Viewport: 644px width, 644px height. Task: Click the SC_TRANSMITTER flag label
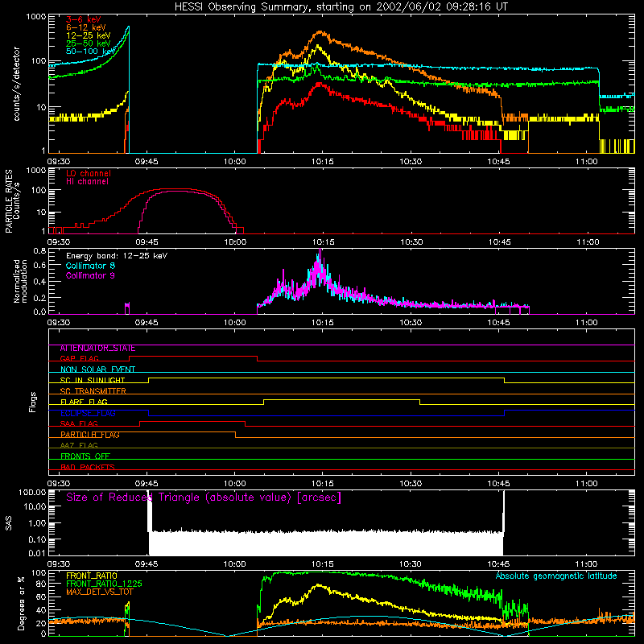(x=93, y=391)
